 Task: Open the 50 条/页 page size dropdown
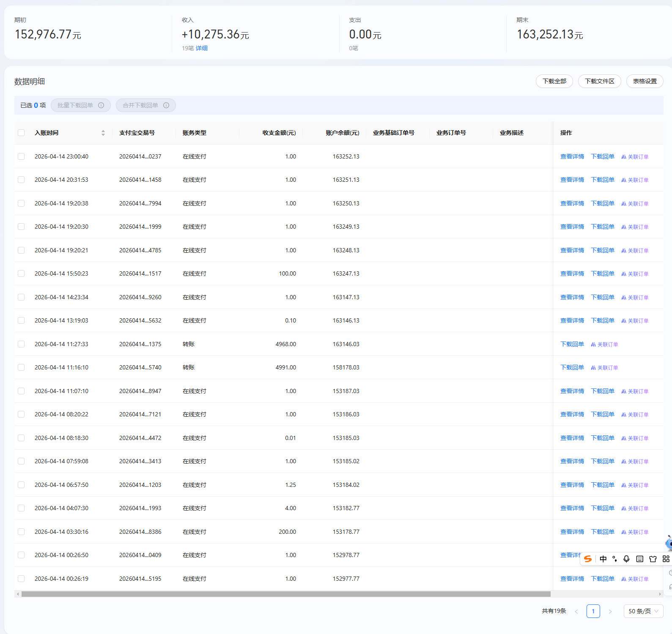click(x=643, y=611)
